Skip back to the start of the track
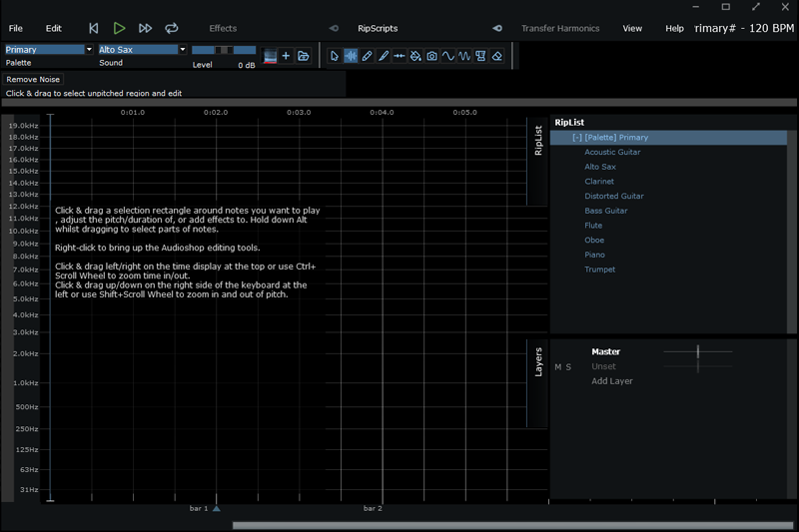The width and height of the screenshot is (799, 532). coord(93,29)
